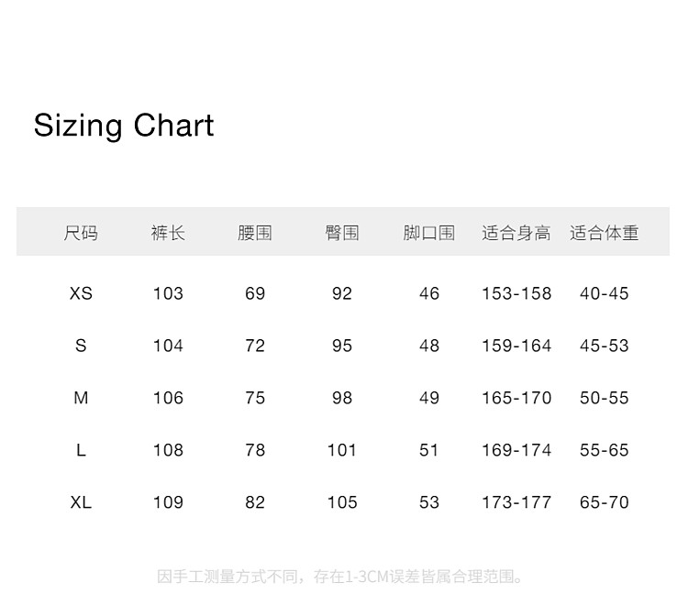Click the 臀围 column header
Viewport: 688px width, 616px height.
pyautogui.click(x=342, y=233)
